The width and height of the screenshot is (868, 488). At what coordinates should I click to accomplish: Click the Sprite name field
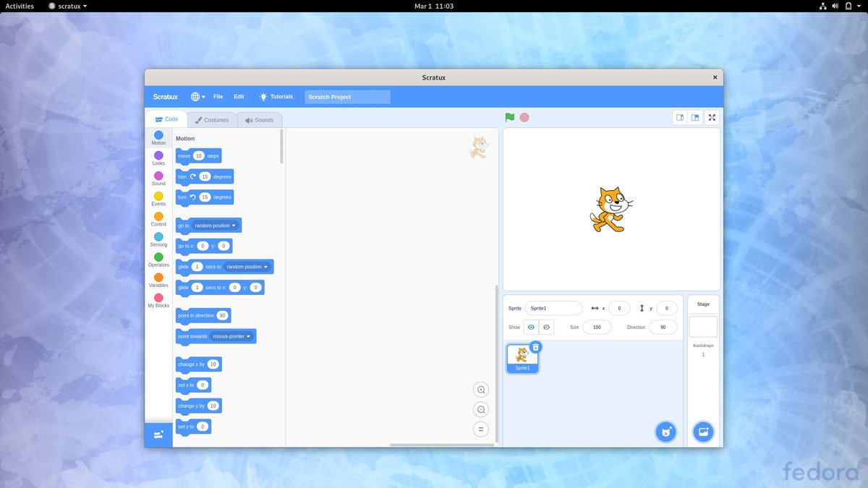tap(553, 308)
